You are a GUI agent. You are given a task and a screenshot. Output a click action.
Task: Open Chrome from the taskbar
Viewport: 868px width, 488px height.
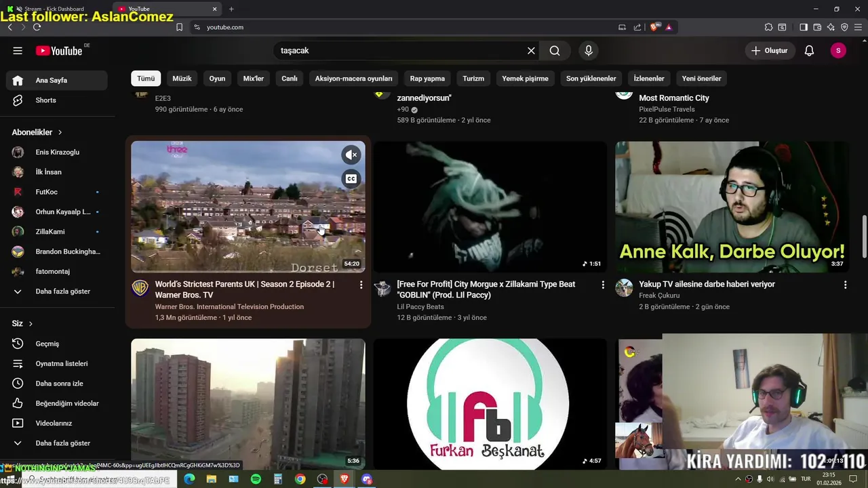click(300, 479)
